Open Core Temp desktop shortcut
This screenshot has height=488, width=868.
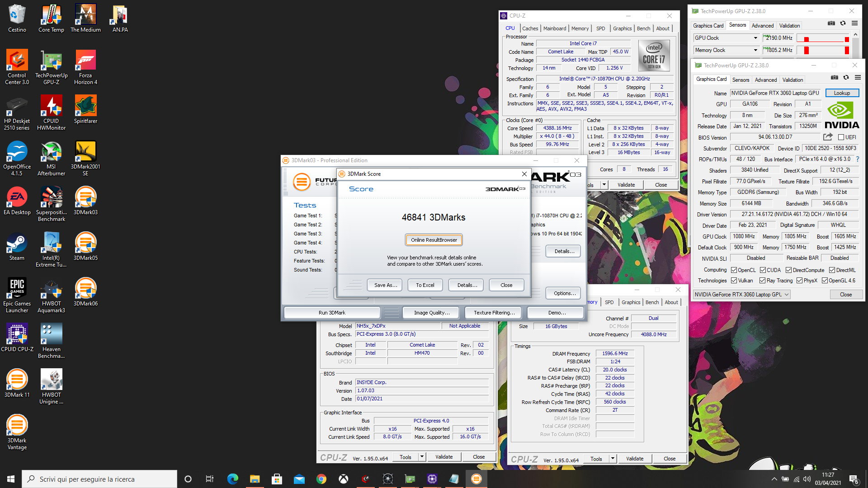pyautogui.click(x=51, y=19)
